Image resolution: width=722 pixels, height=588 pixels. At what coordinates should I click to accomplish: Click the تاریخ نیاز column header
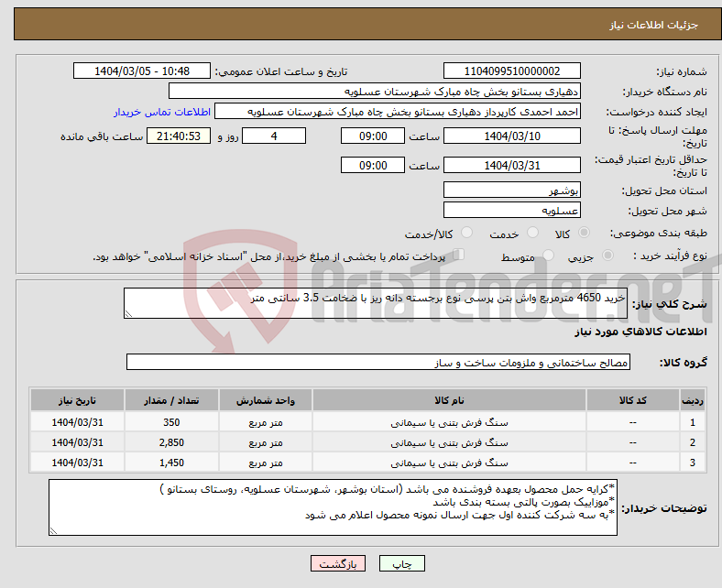(77, 400)
